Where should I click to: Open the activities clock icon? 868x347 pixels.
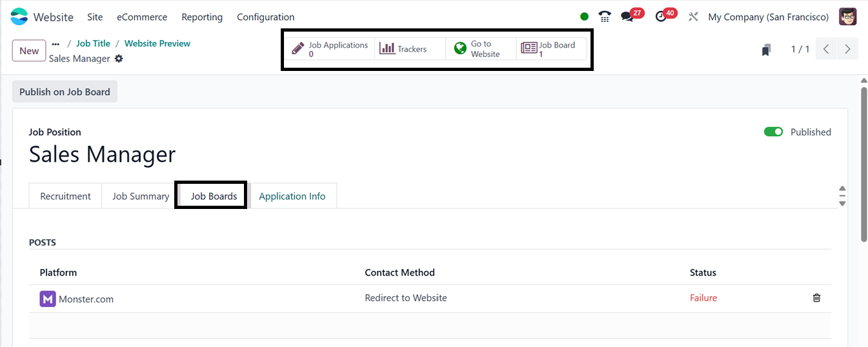tap(661, 17)
